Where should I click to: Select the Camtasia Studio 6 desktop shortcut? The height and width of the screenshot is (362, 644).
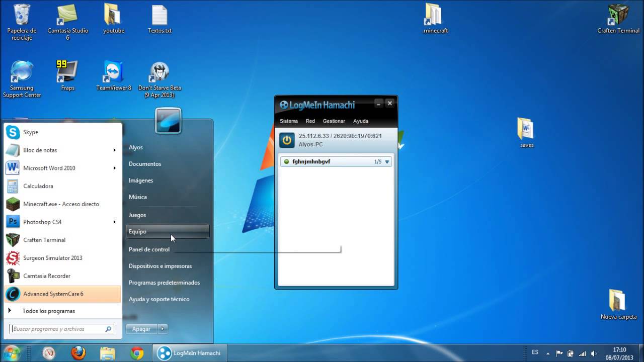68,22
